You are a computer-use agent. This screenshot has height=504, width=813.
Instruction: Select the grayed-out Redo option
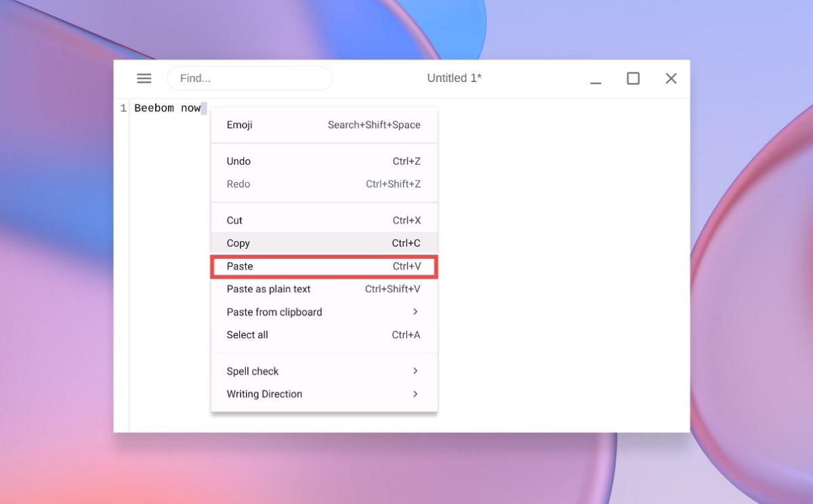tap(238, 184)
